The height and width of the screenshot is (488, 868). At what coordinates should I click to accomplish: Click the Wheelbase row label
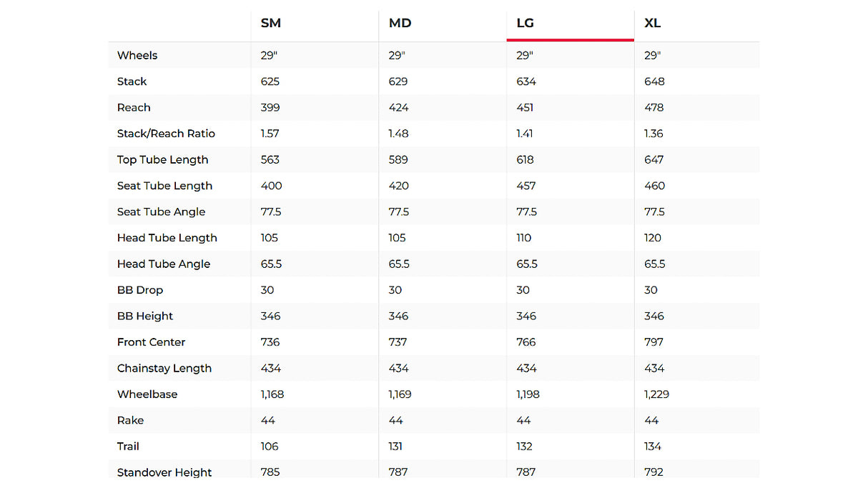[147, 394]
